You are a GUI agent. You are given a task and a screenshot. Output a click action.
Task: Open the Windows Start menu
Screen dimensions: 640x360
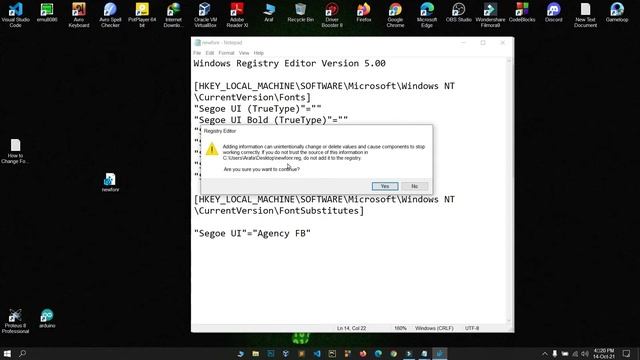(7, 353)
